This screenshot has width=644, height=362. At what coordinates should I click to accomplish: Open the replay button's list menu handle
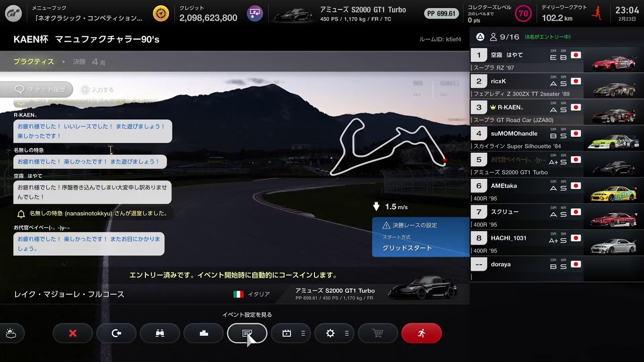[x=303, y=333]
